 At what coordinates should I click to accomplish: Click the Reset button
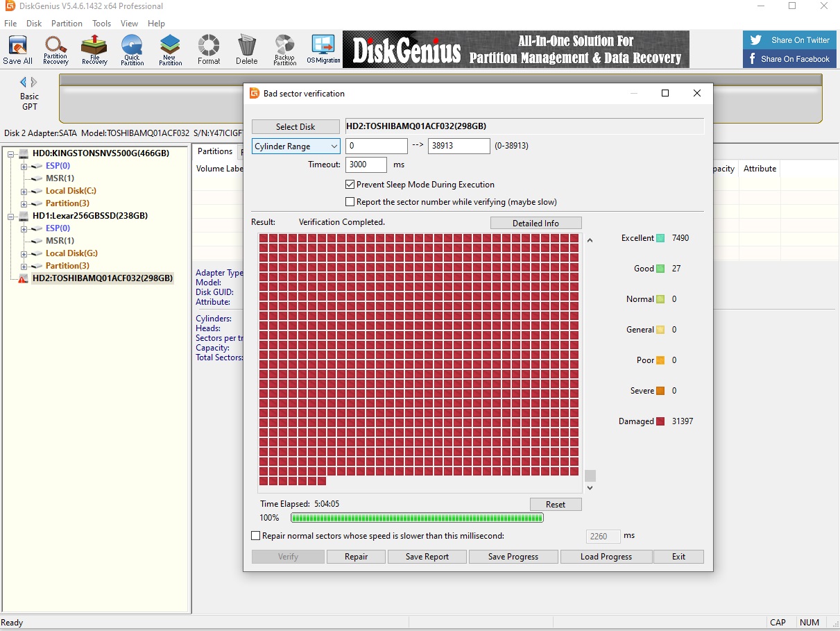556,505
